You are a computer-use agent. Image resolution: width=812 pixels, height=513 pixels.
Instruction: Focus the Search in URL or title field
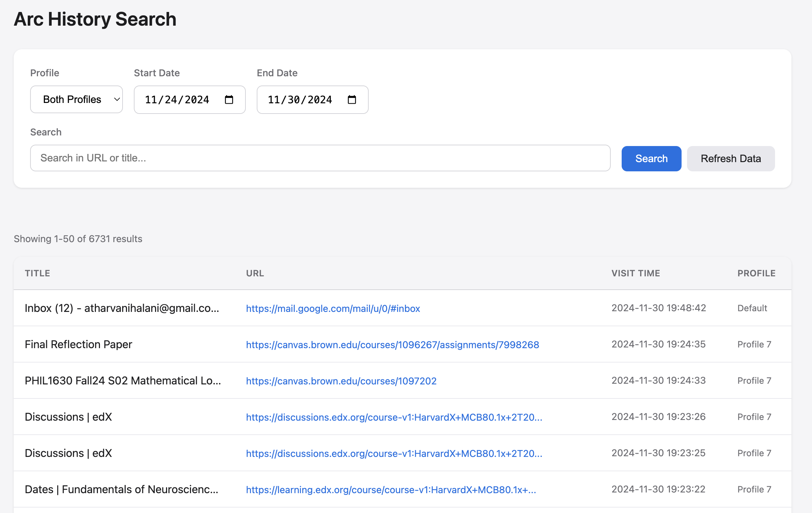tap(320, 158)
